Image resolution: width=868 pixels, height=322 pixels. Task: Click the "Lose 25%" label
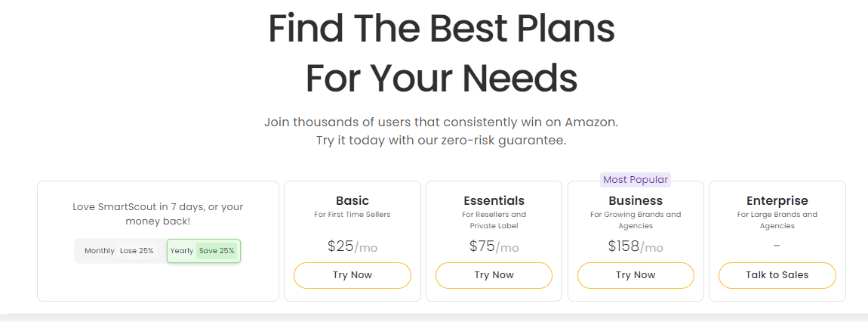point(137,251)
